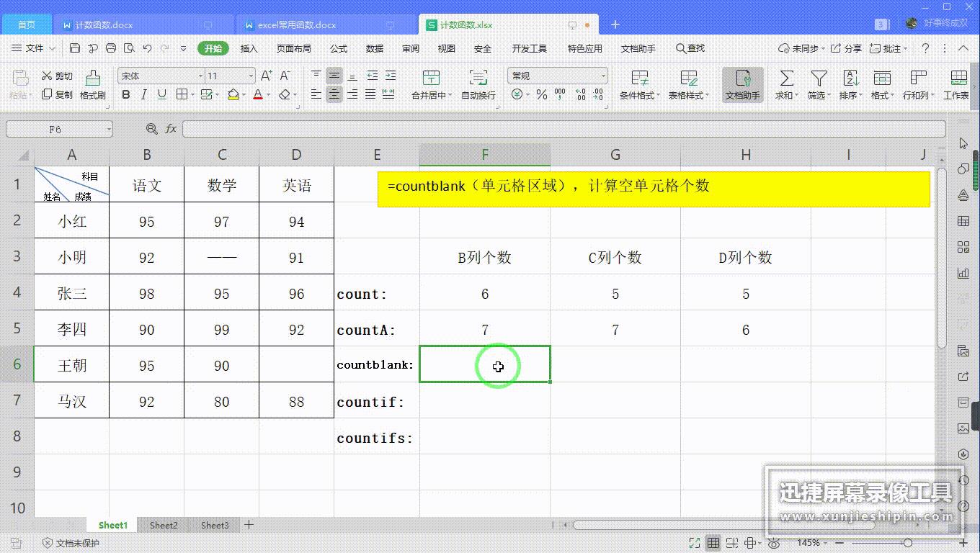The height and width of the screenshot is (553, 980).
Task: Click the vertical scrollbar thumb
Action: coord(941,259)
